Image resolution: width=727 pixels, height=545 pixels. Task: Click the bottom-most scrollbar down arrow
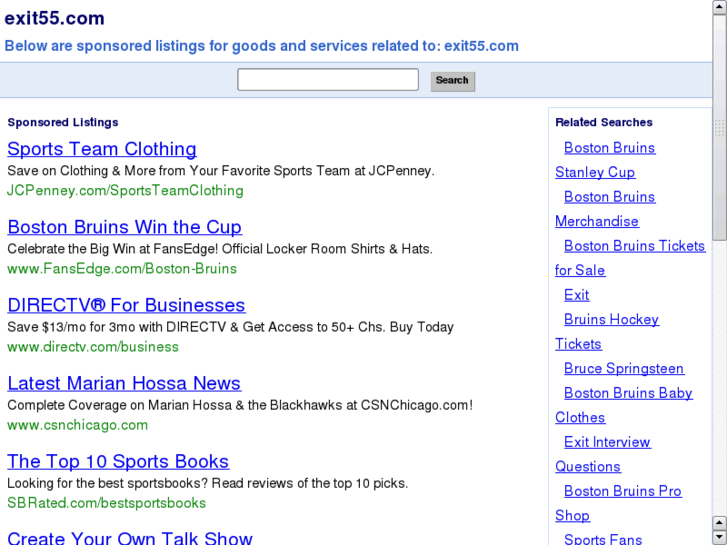pos(720,538)
